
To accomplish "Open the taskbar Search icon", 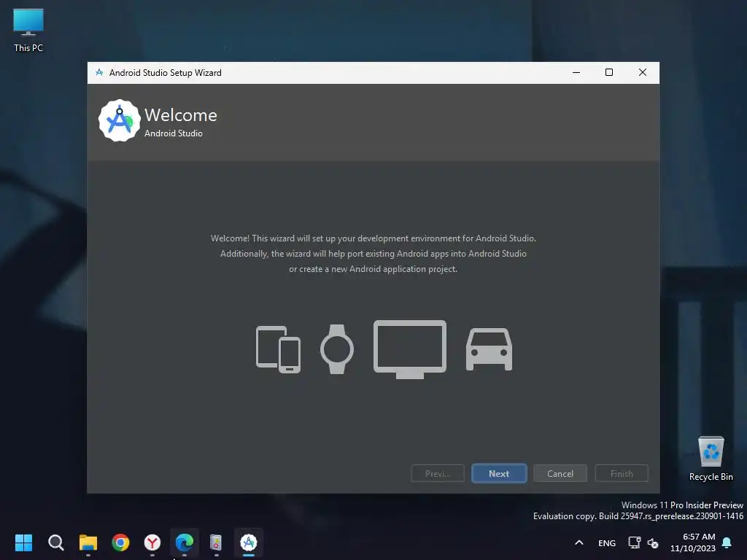I will (x=55, y=542).
